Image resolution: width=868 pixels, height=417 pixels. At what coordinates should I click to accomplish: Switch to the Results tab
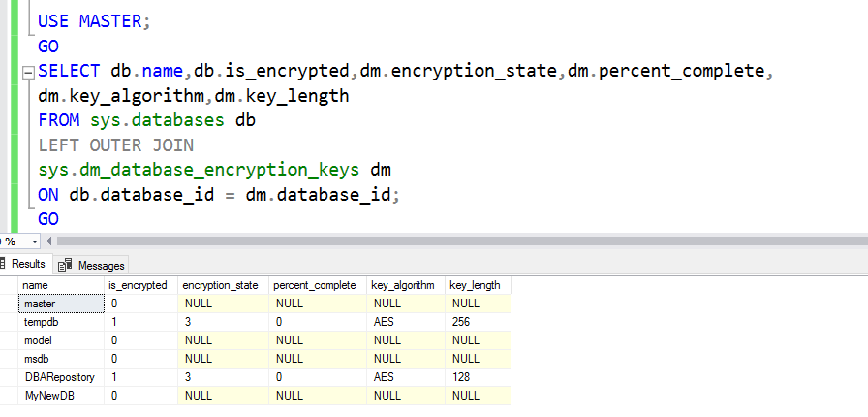click(x=24, y=264)
